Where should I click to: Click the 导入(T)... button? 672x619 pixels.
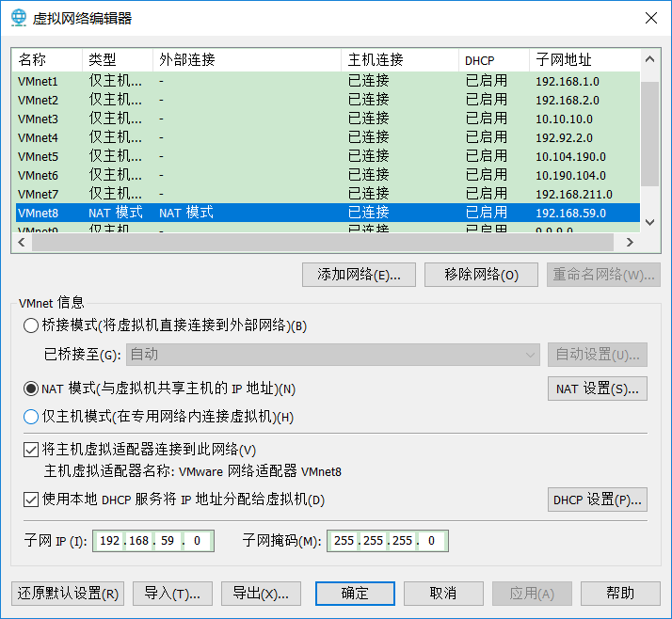tap(173, 594)
